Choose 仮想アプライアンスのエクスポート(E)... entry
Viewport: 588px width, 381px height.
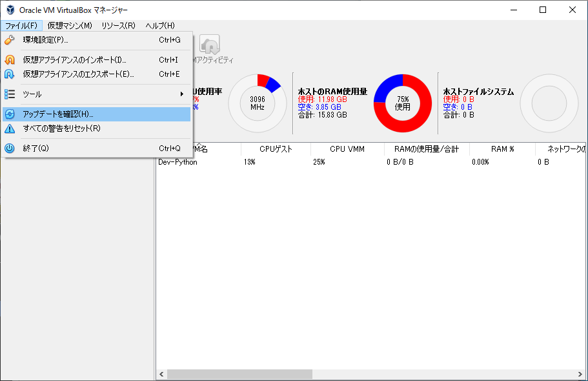(x=96, y=74)
